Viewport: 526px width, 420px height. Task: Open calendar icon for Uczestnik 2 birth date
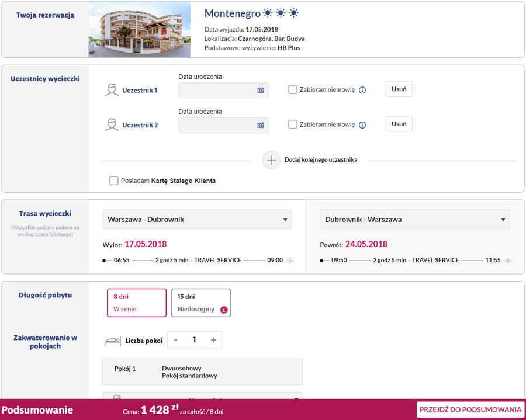pos(261,125)
